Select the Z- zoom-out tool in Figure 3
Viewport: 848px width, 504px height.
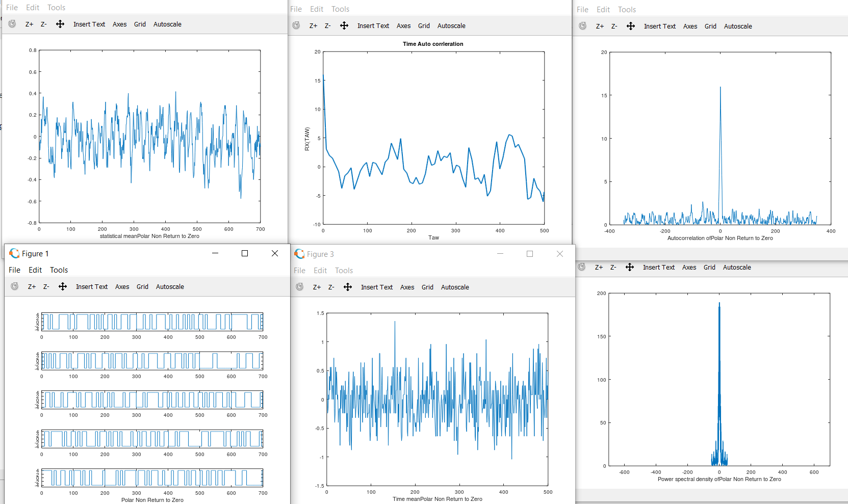tap(331, 287)
